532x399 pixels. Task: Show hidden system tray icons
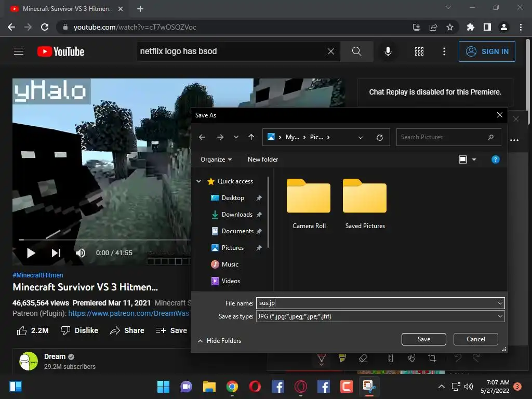click(x=442, y=387)
